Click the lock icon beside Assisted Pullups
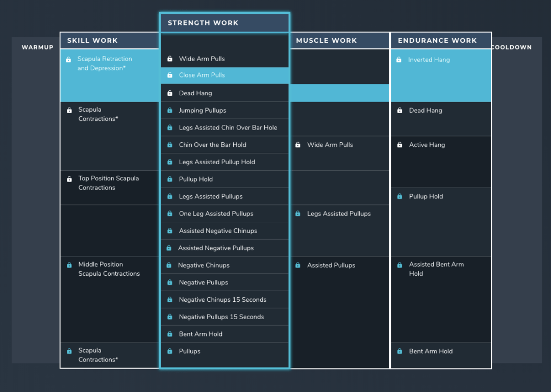This screenshot has height=392, width=551. [298, 265]
